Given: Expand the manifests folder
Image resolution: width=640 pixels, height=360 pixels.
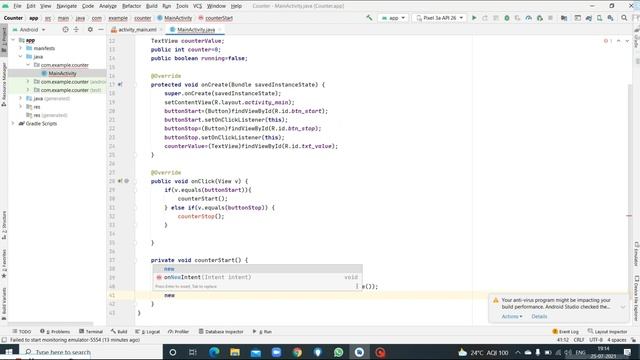Looking at the screenshot, I should (21, 48).
